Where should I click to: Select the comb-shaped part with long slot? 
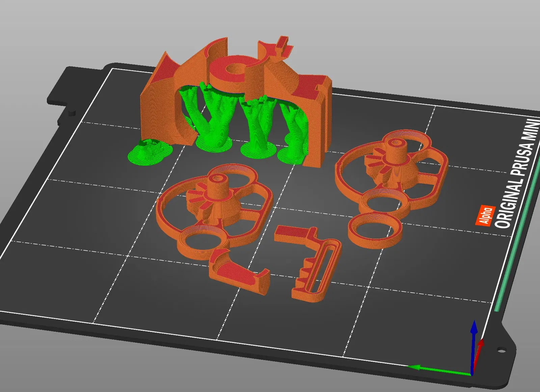308,262
